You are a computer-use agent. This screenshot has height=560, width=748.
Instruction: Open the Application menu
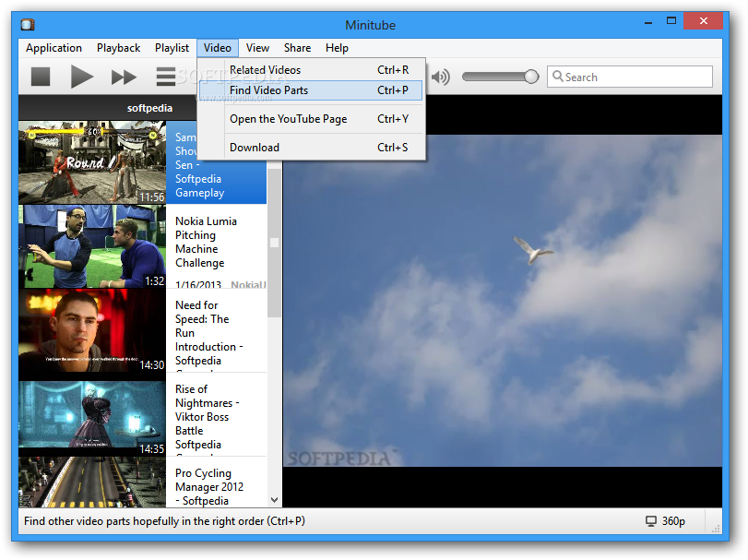coord(53,48)
